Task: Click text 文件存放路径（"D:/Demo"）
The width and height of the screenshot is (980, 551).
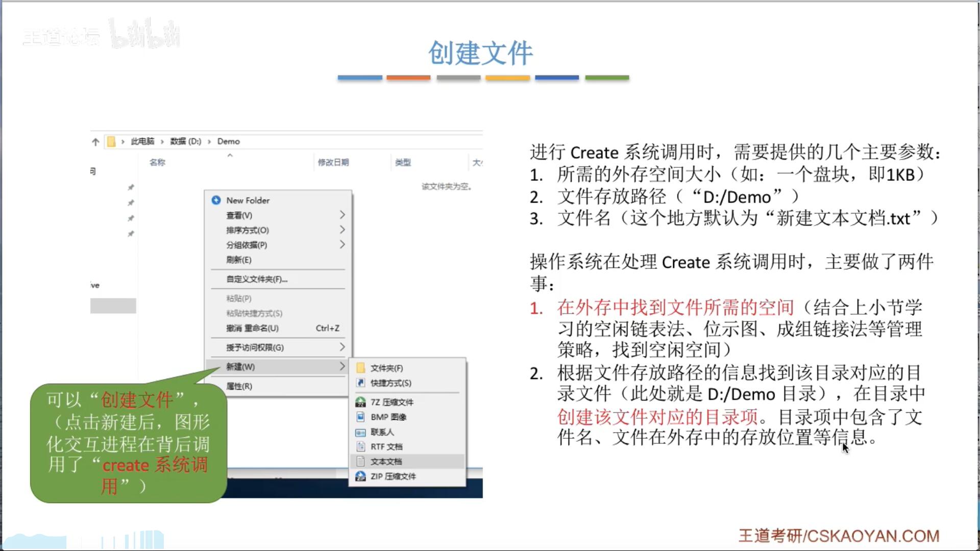Action: pyautogui.click(x=678, y=196)
